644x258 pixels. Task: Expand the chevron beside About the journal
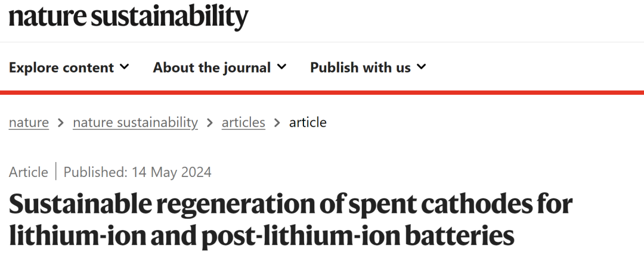[281, 67]
